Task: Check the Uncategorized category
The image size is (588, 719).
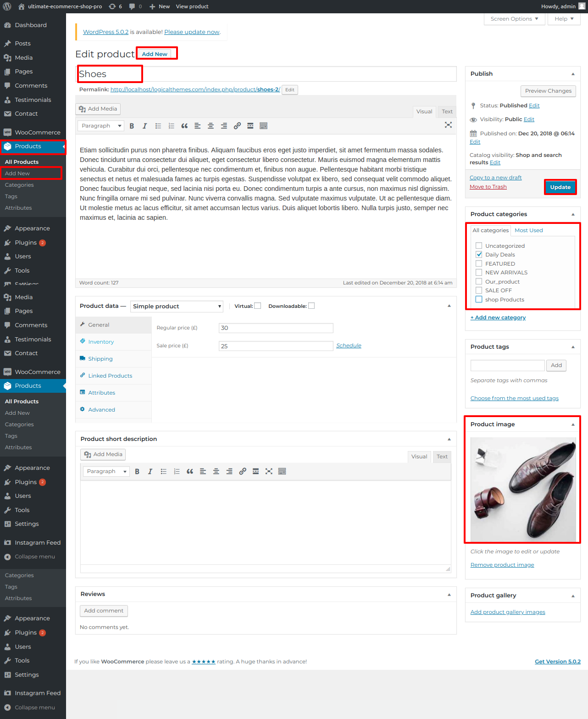Action: tap(479, 245)
